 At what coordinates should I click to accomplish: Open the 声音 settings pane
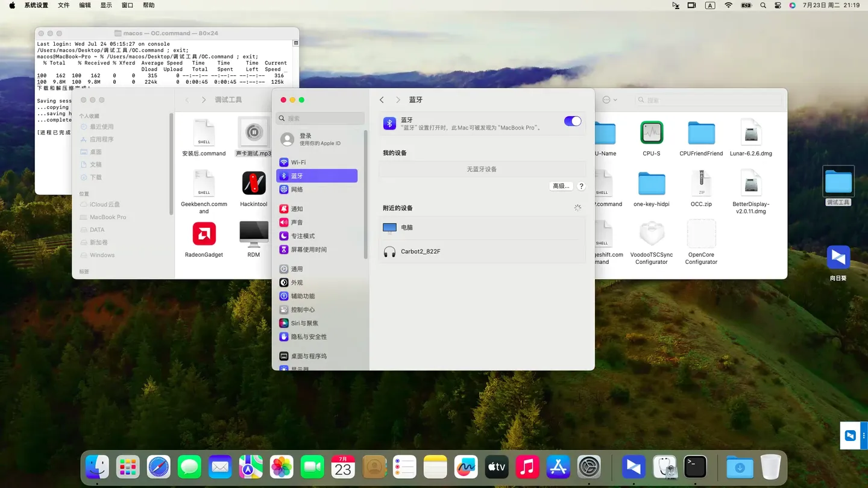pos(297,222)
